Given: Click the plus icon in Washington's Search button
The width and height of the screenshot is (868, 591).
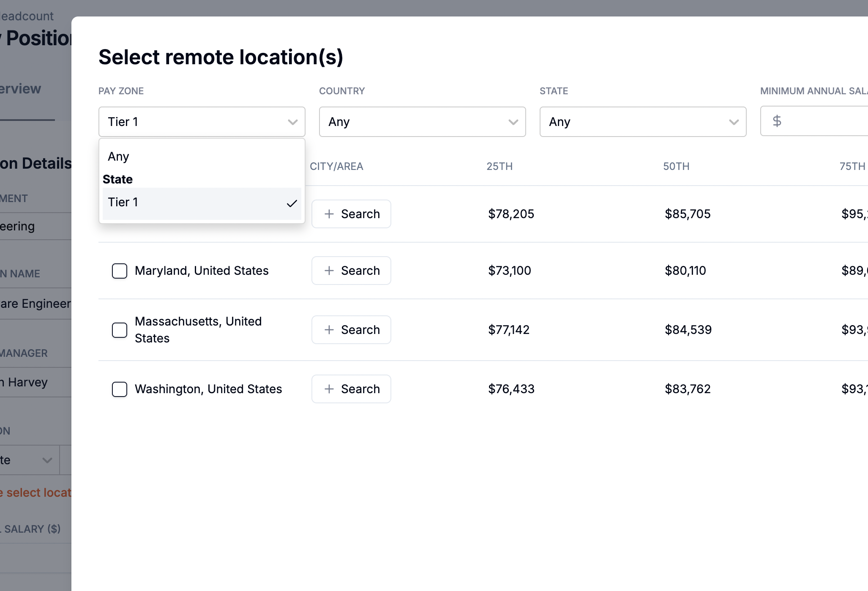Looking at the screenshot, I should 329,389.
